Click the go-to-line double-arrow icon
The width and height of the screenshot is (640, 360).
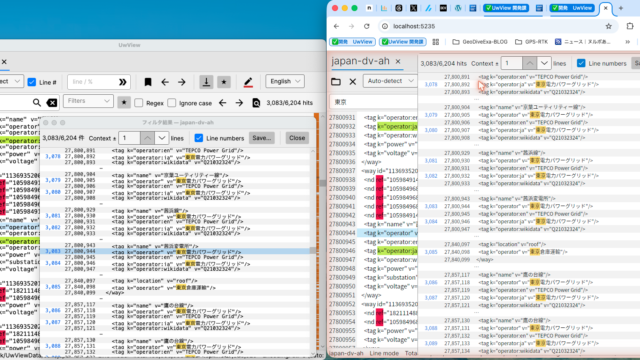122,82
